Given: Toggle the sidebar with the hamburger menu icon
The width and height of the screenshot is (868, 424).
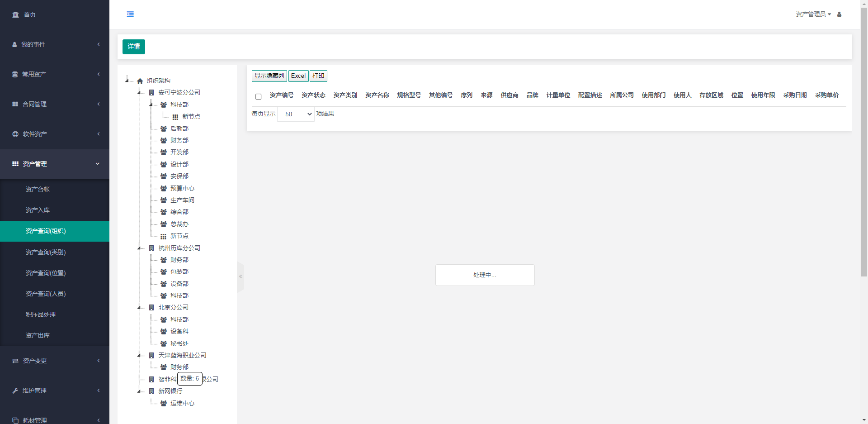Looking at the screenshot, I should tap(130, 14).
